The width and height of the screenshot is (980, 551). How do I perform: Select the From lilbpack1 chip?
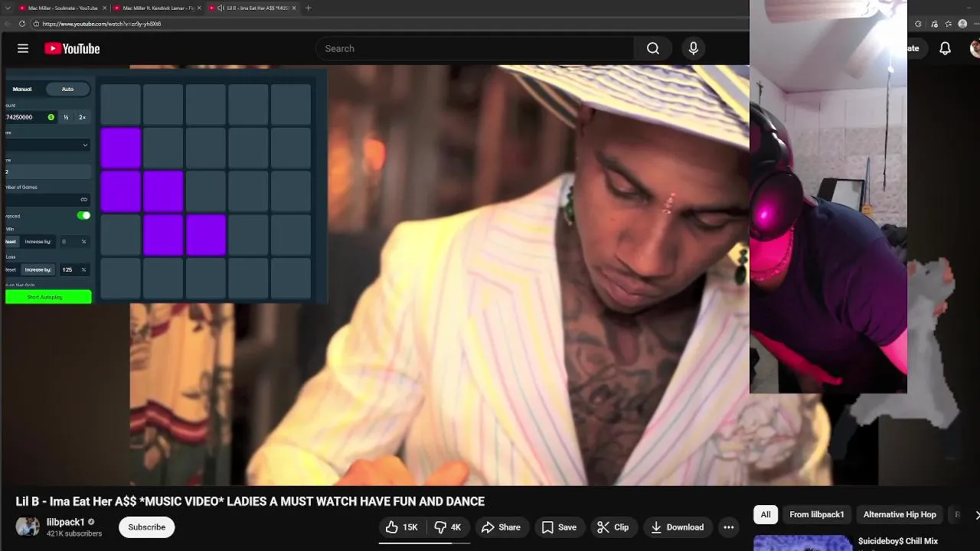(x=817, y=514)
